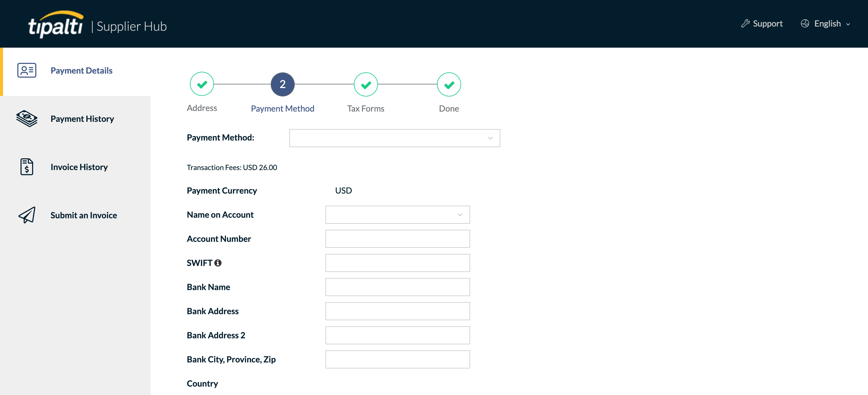The width and height of the screenshot is (868, 395).
Task: Go to the Done step checkmark
Action: tap(449, 84)
